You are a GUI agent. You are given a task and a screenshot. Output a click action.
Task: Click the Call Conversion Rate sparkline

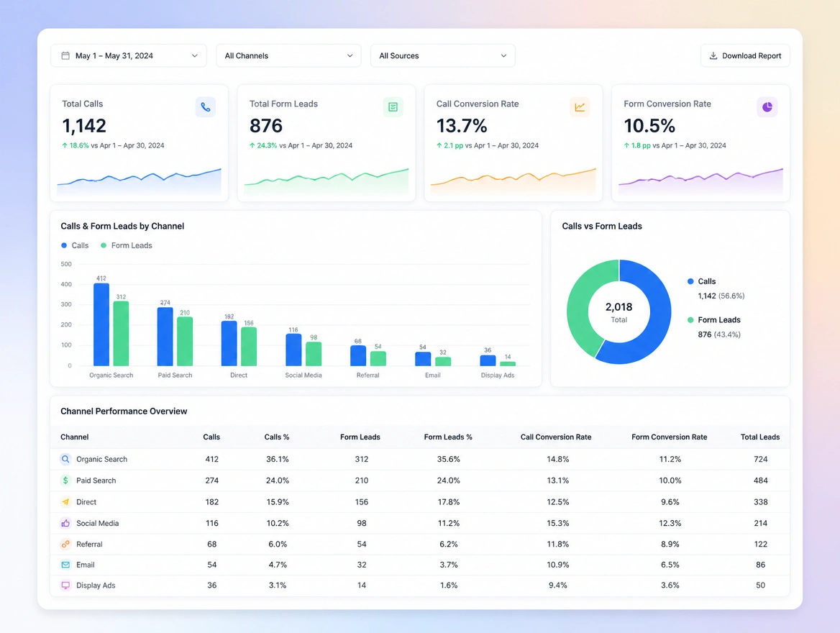click(513, 181)
